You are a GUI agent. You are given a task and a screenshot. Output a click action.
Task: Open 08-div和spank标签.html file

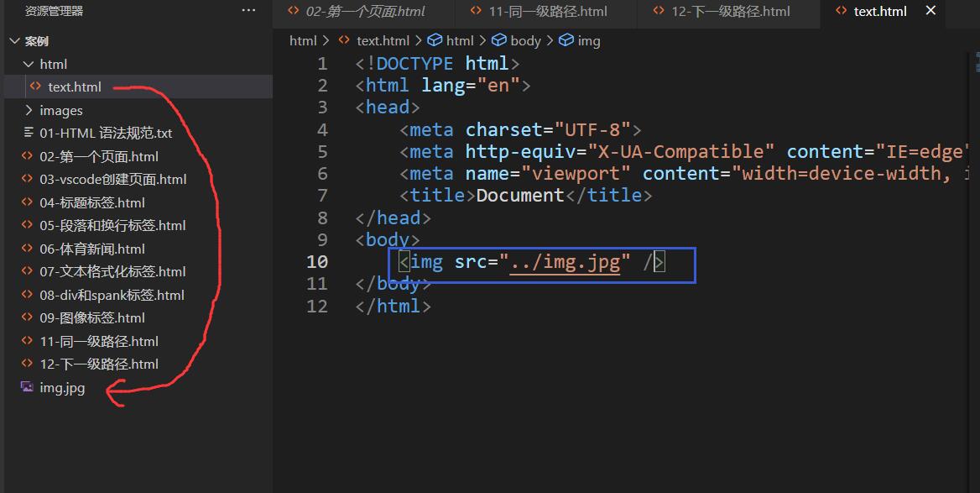[112, 296]
